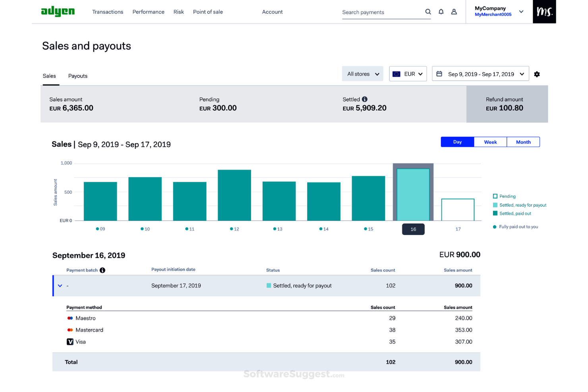Open the All stores dropdown

pyautogui.click(x=362, y=73)
